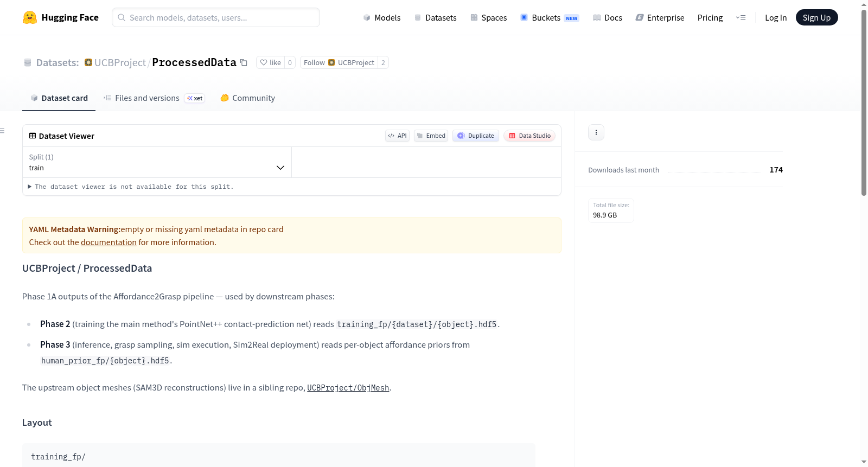Click the YAML Metadata Warning text
This screenshot has height=467, width=868.
[x=75, y=229]
